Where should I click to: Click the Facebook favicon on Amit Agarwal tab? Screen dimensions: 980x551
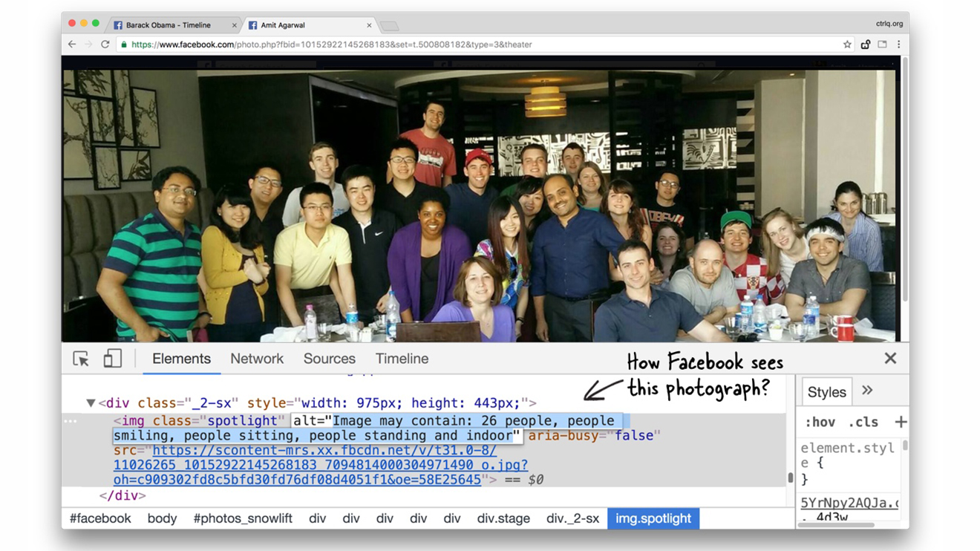point(252,25)
